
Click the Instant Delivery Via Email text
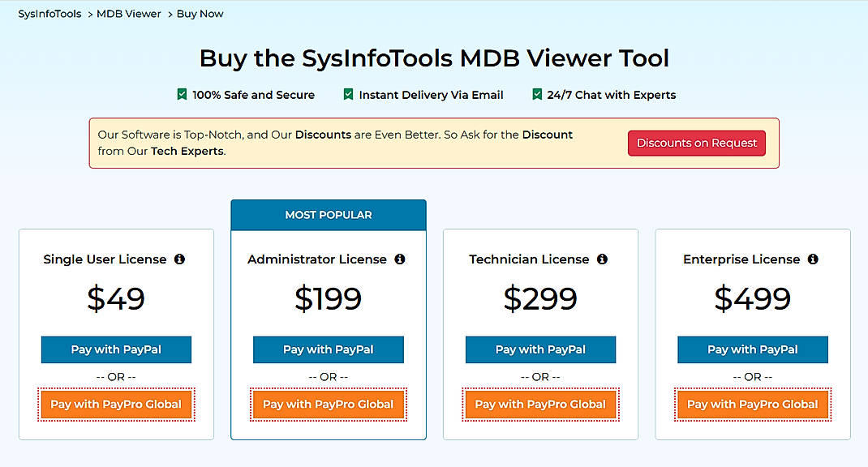coord(432,95)
